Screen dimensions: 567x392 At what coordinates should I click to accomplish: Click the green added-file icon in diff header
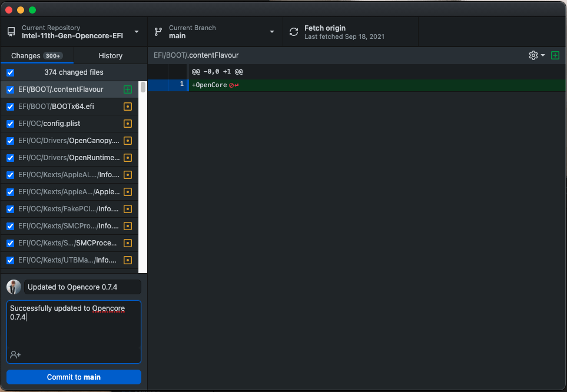coord(555,55)
